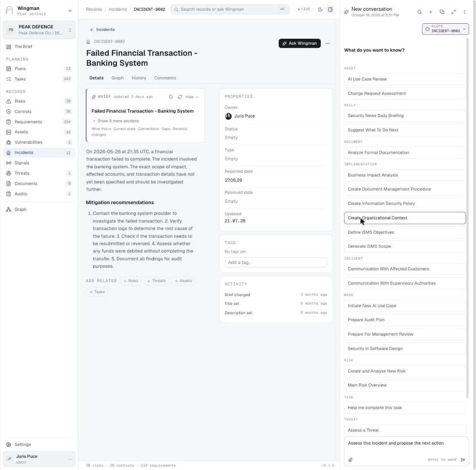Toggle dark mode with the moon icon
This screenshot has height=470, width=476.
click(x=320, y=9)
